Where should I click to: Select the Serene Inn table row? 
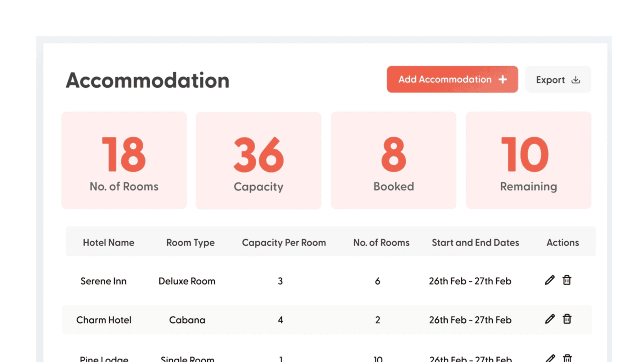pyautogui.click(x=283, y=281)
